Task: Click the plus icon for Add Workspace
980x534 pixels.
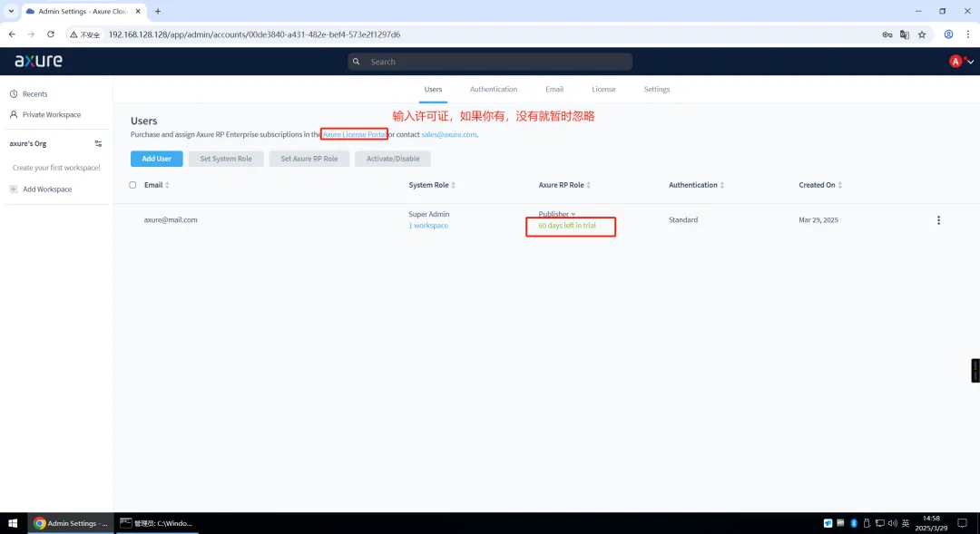Action: [x=13, y=189]
